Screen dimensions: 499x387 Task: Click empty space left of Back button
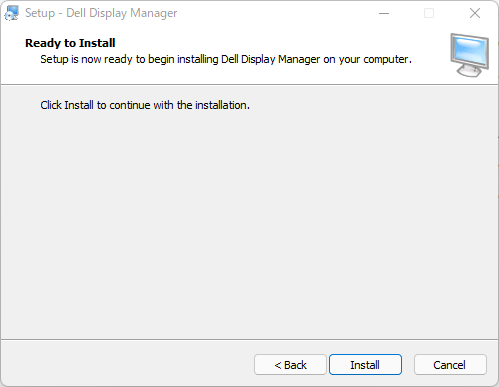(127, 365)
